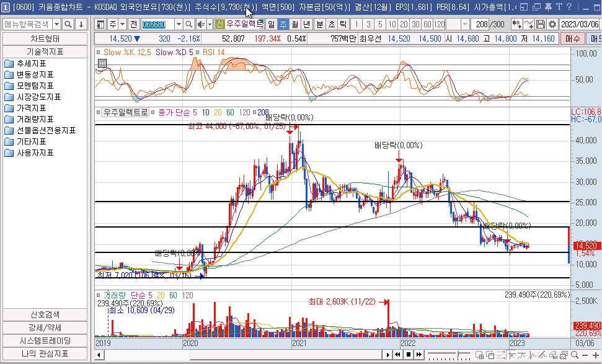Image resolution: width=602 pixels, height=364 pixels.
Task: Toggle the left panel layout icon
Action: pyautogui.click(x=100, y=25)
